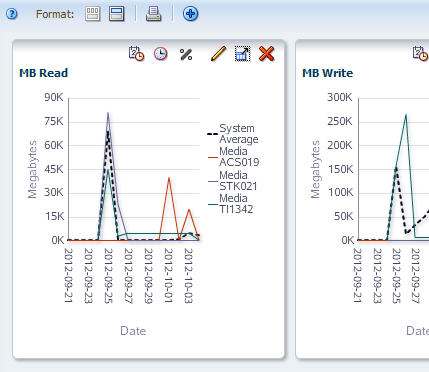Click 2012-10-03 date label in MB Read

(188, 276)
